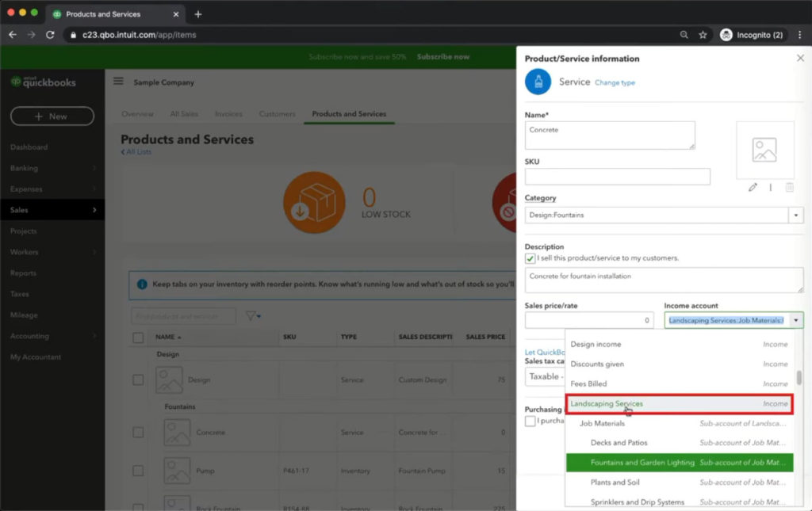Click the trash delete image icon
This screenshot has width=812, height=511.
click(x=789, y=187)
